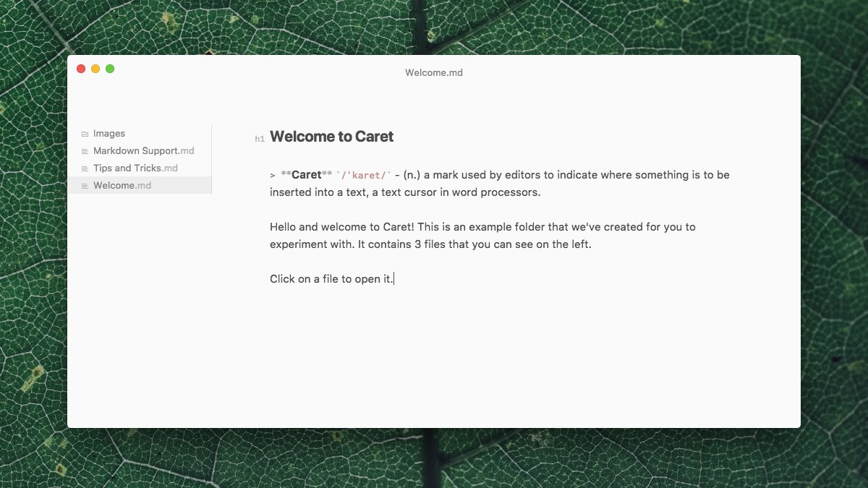This screenshot has height=488, width=868.
Task: Click text 'Hello and welcome to Caret!'
Action: (x=342, y=227)
